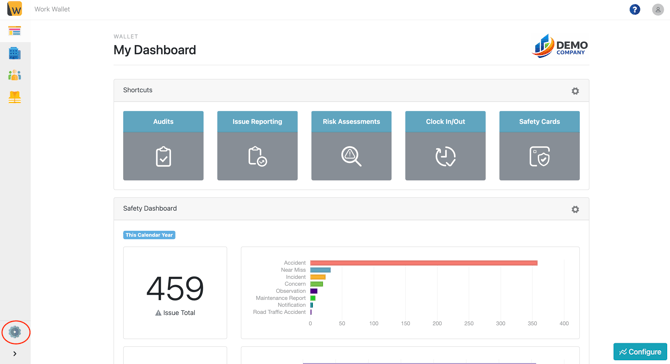Click the Shortcuts panel title
Image resolution: width=670 pixels, height=364 pixels.
pos(138,90)
